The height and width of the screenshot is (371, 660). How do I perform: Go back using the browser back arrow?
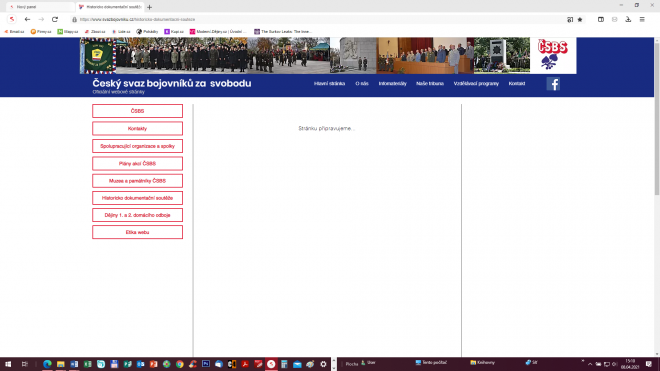27,19
